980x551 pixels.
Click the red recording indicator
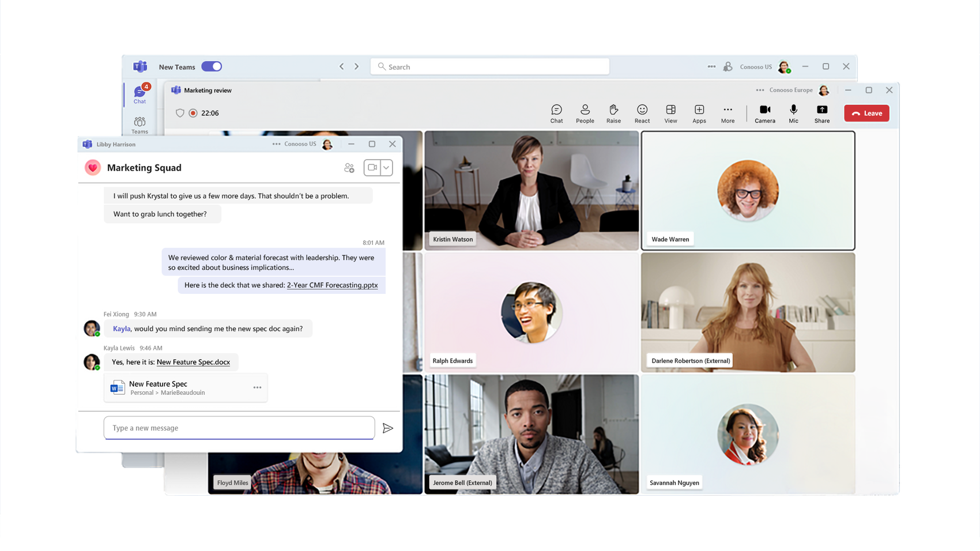[x=193, y=113]
